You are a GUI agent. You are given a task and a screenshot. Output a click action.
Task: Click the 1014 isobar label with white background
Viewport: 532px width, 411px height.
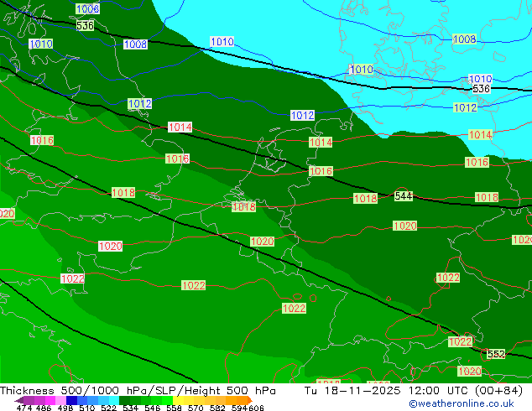tap(180, 127)
